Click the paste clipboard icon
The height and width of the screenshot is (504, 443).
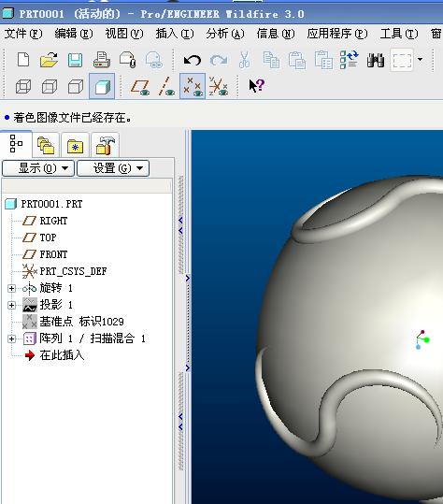coord(297,60)
